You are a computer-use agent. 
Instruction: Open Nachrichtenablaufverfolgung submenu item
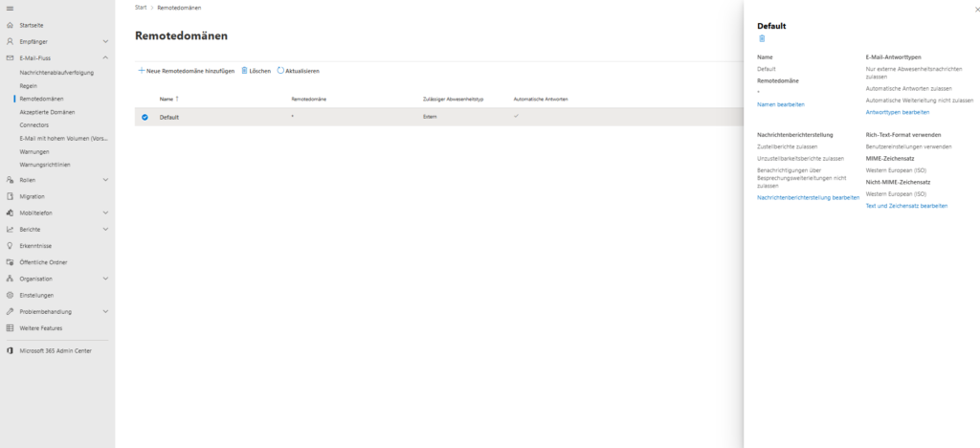coord(56,73)
